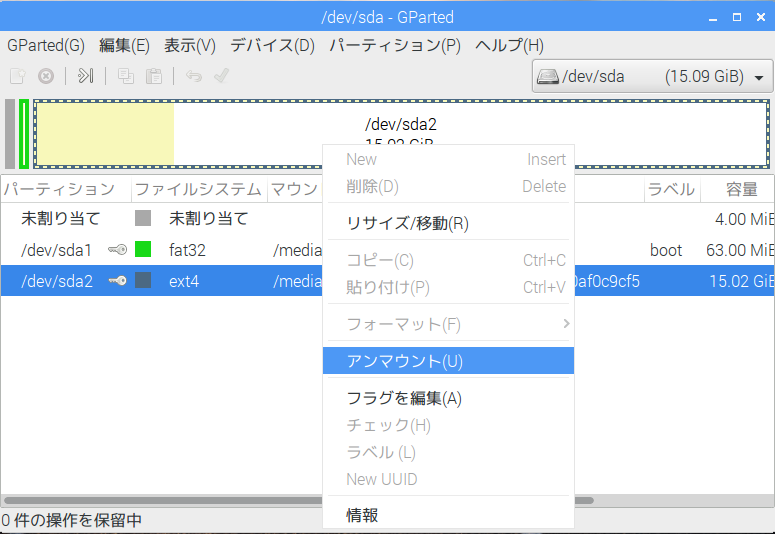Click the boot label cell
The width and height of the screenshot is (775, 534).
pyautogui.click(x=666, y=250)
